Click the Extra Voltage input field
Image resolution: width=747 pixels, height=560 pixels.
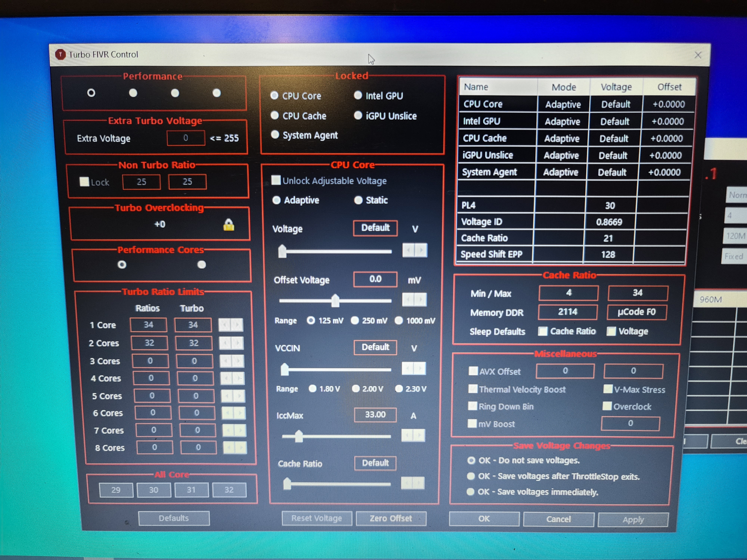tap(186, 138)
